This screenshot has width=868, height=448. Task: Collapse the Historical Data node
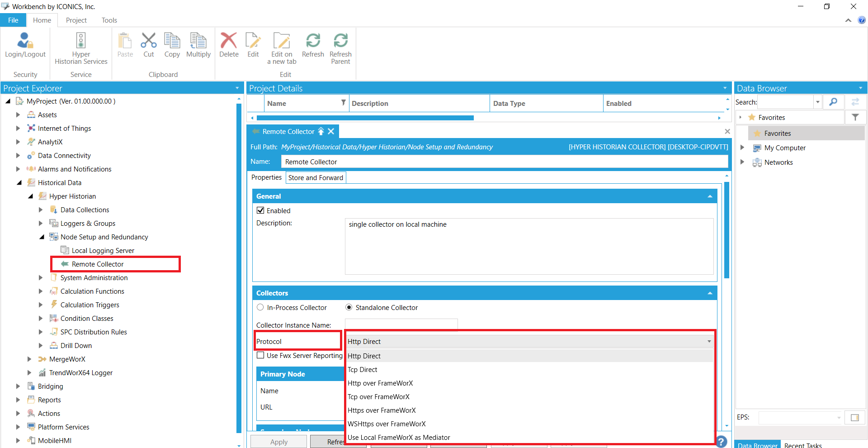19,183
